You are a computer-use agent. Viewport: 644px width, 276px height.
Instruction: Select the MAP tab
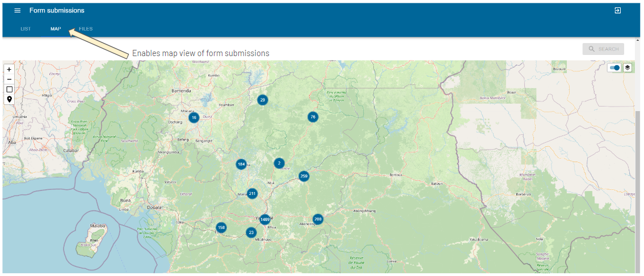click(x=56, y=29)
